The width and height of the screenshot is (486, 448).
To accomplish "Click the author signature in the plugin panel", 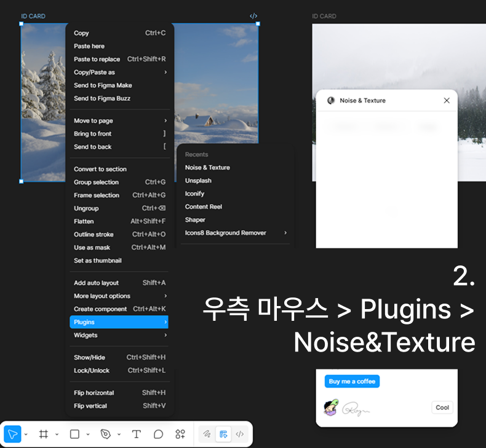I will point(356,409).
